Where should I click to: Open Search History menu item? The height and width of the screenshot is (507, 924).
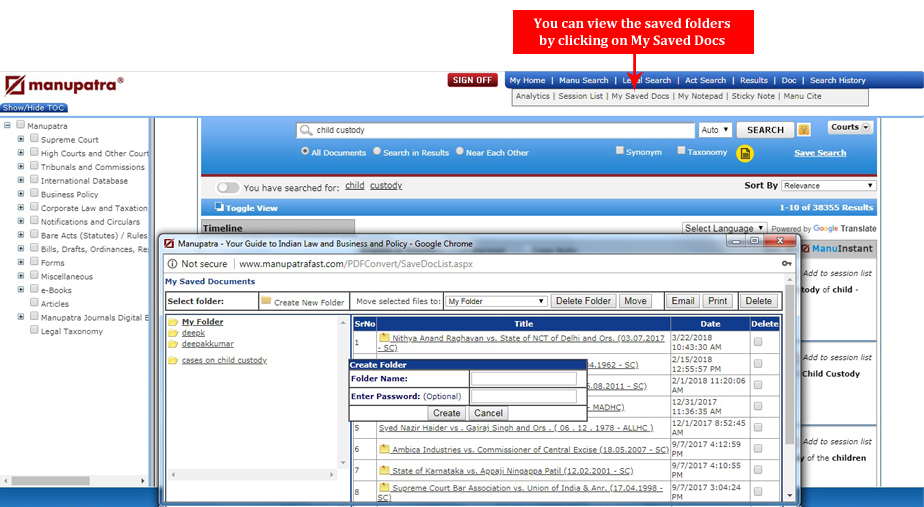(837, 80)
